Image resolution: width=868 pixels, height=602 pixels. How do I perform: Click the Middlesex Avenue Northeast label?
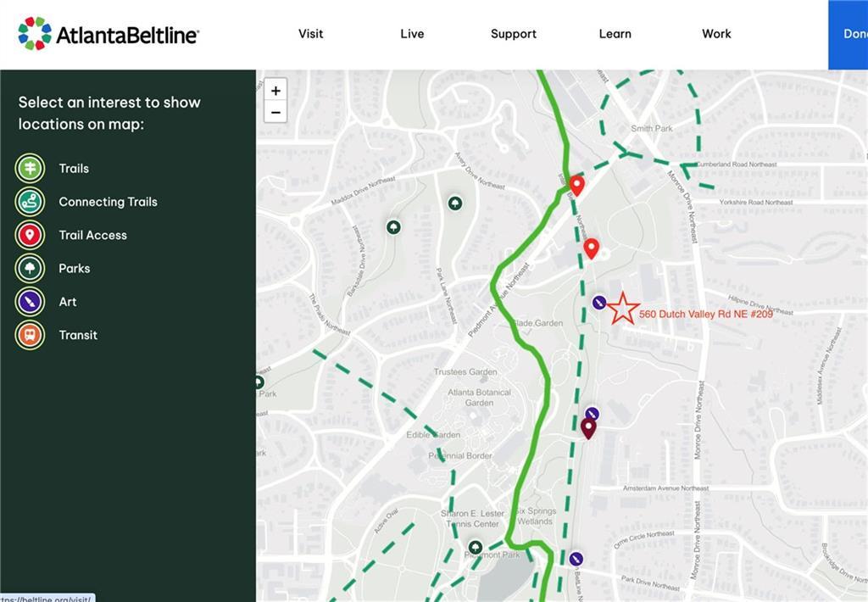(827, 365)
